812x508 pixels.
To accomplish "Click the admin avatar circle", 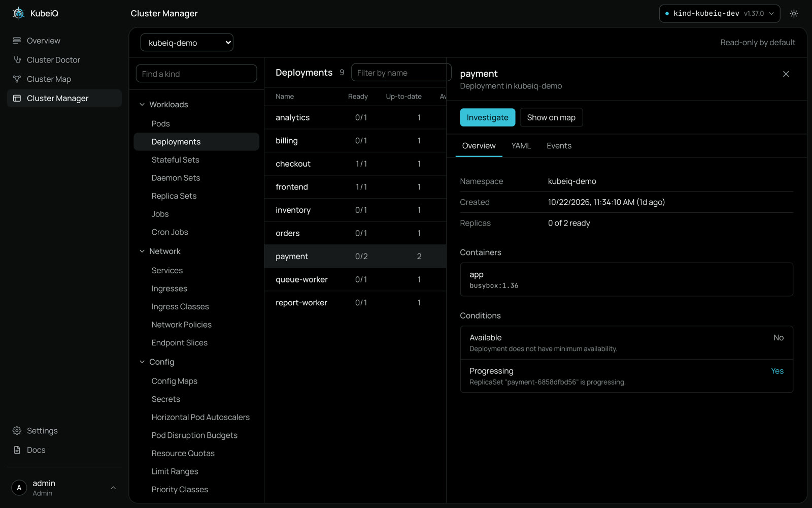I will 19,488.
